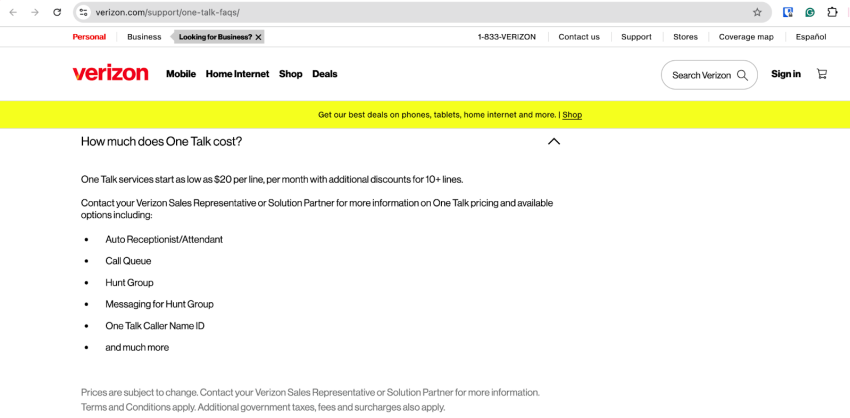Viewport: 850px width, 418px height.
Task: Click the Terms and Conditions apply line
Action: (x=263, y=407)
